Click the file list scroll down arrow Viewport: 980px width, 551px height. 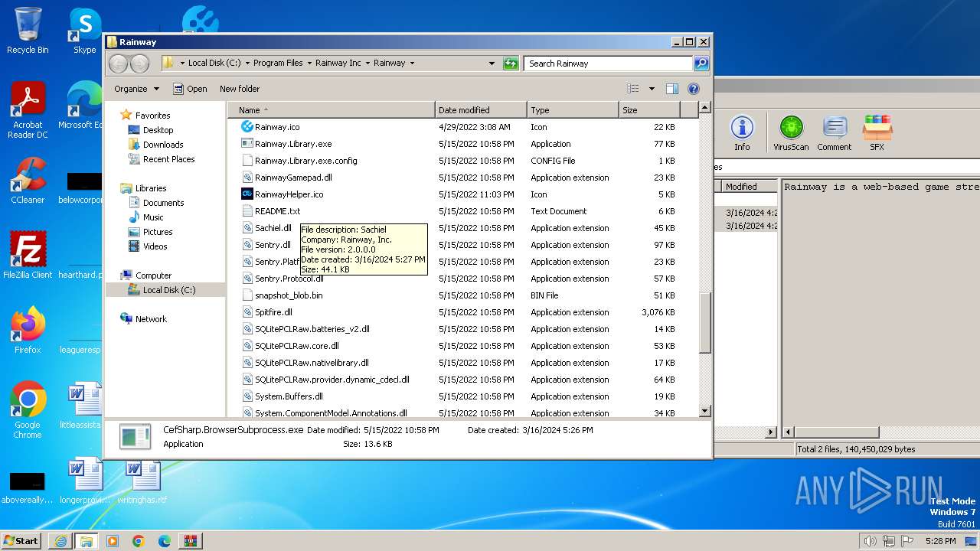[x=705, y=412]
